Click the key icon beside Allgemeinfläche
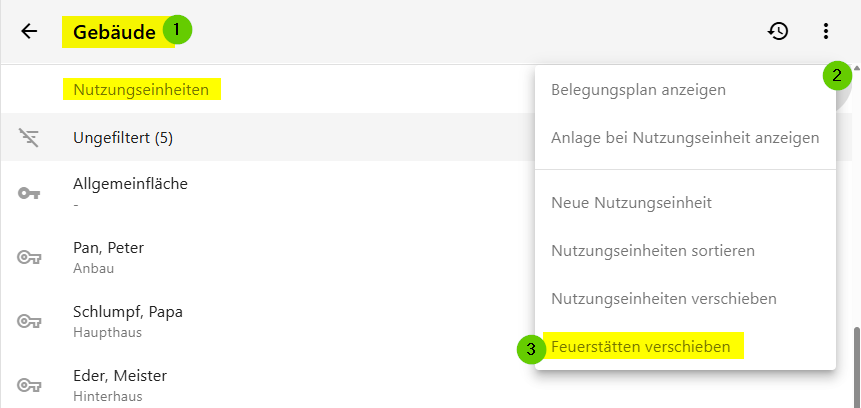The width and height of the screenshot is (861, 408). pyautogui.click(x=29, y=193)
